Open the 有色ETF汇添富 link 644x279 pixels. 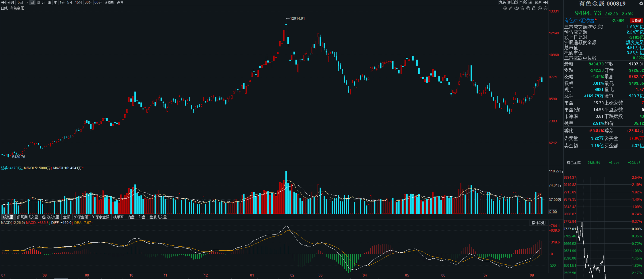click(579, 21)
